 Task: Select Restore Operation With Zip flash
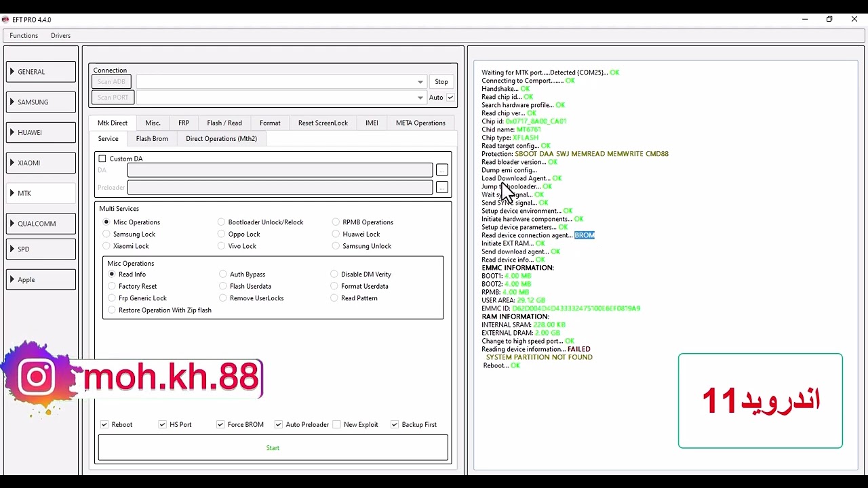pos(112,310)
